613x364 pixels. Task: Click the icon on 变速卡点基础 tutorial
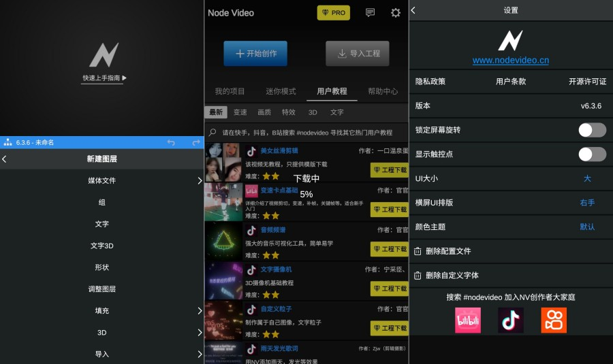[x=251, y=191]
